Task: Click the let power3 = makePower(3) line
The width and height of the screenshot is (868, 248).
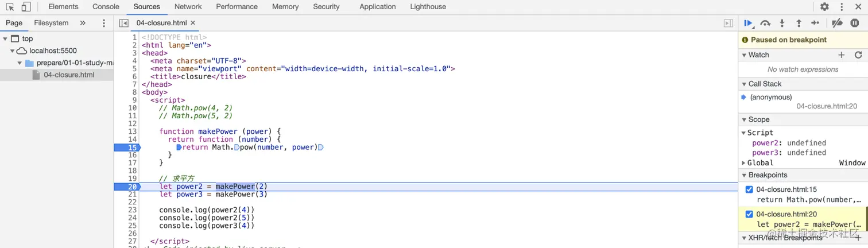Action: 213,194
